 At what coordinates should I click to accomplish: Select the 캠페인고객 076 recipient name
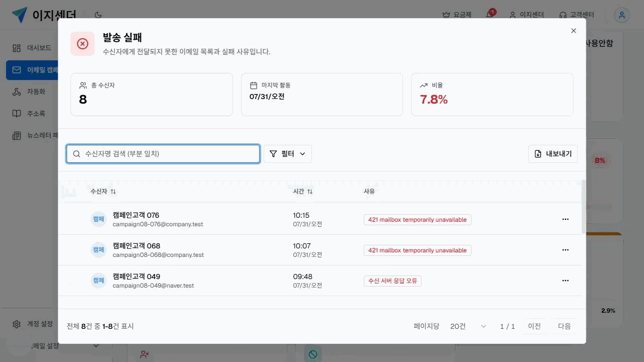click(x=136, y=215)
